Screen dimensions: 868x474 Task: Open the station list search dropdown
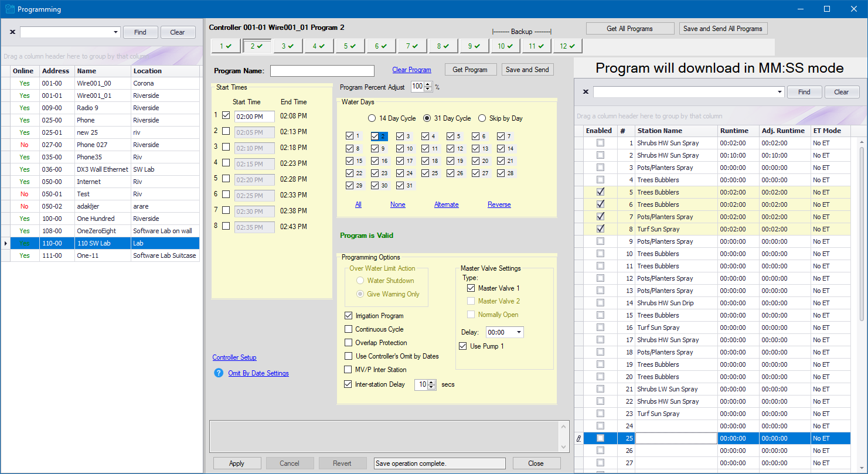(x=779, y=92)
